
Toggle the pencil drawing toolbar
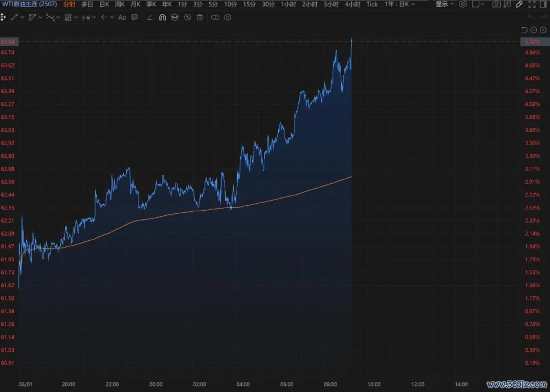click(x=519, y=4)
